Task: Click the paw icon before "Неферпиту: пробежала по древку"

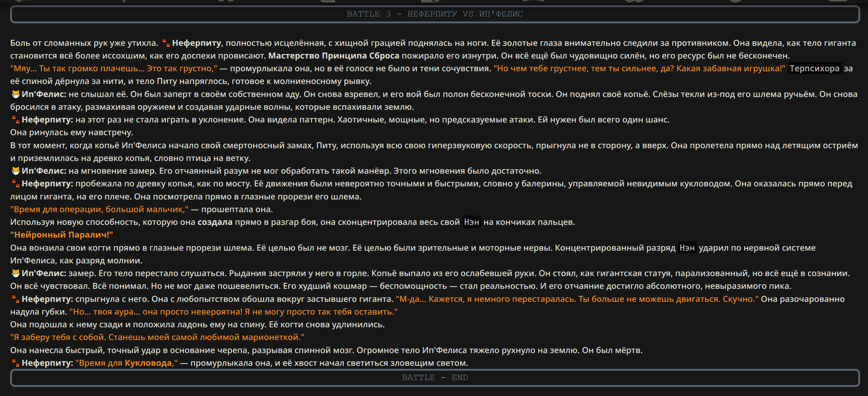Action: [x=16, y=184]
